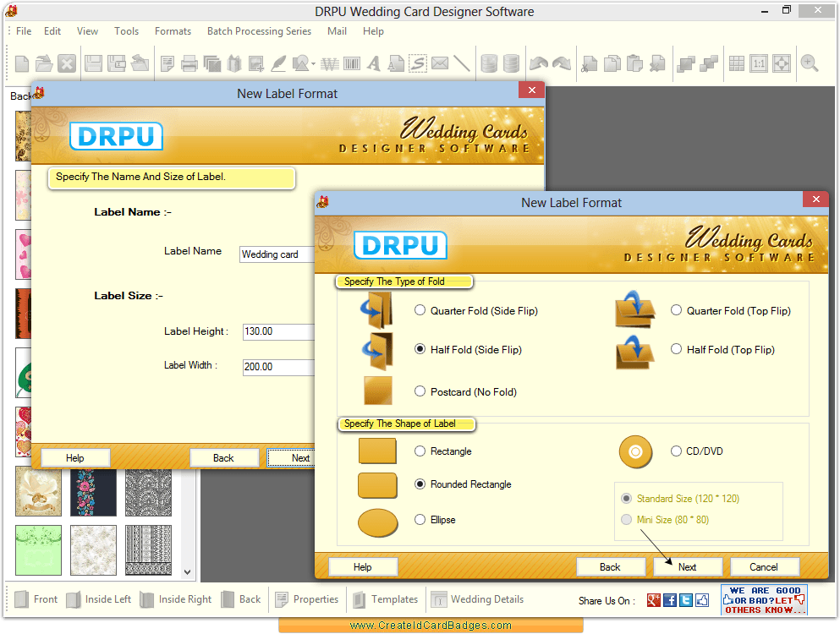
Task: Click the Label Name text field
Action: [277, 254]
